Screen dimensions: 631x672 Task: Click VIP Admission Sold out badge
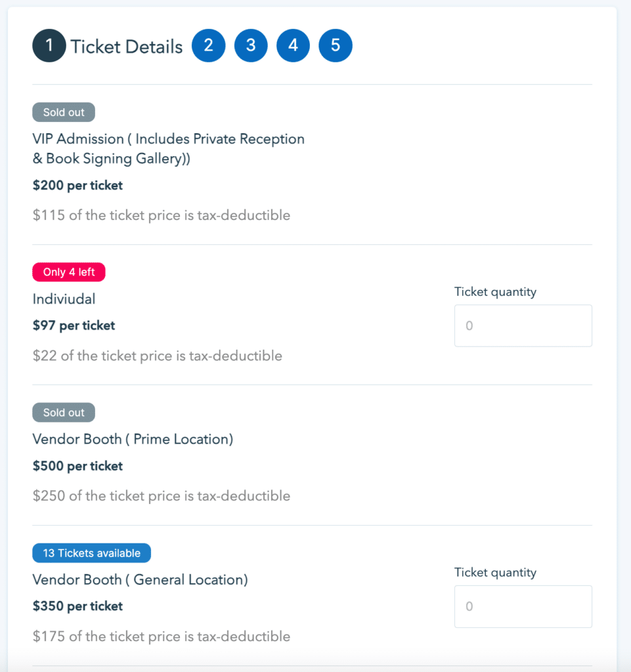click(x=64, y=112)
